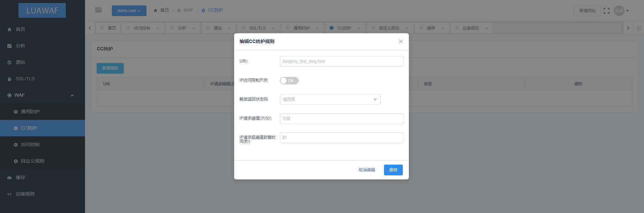
Task: Click the sidebar 源站 globe icon
Action: (x=9, y=62)
